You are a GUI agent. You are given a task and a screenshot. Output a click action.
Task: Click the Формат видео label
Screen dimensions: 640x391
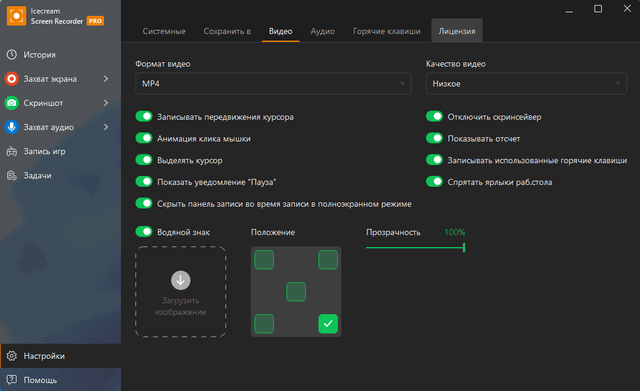click(163, 64)
